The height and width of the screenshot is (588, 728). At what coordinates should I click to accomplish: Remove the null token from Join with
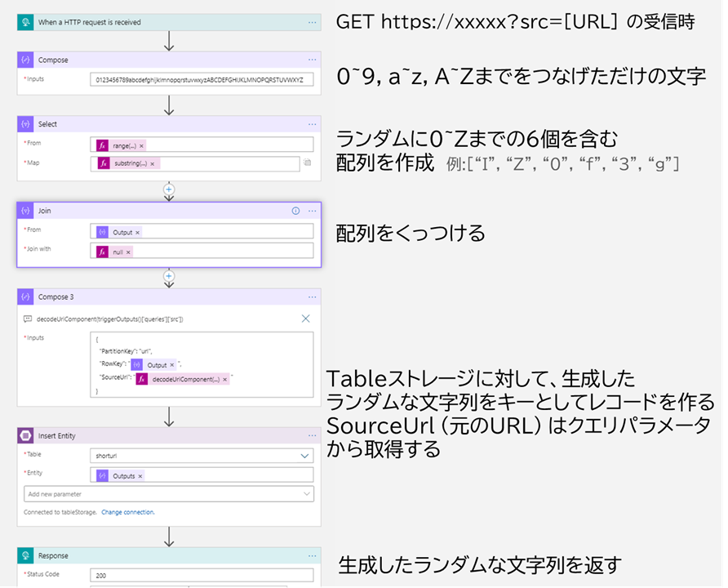(128, 252)
